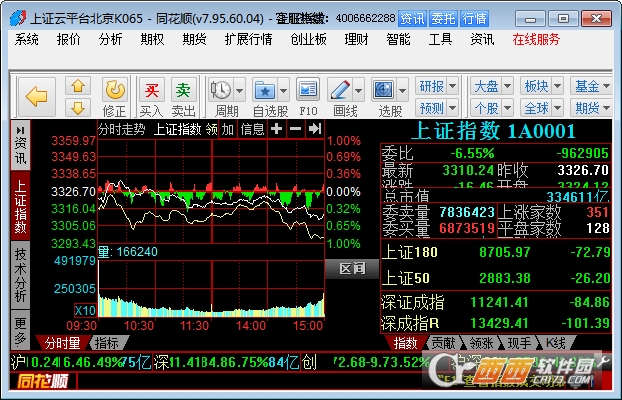Viewport: 622px width, 400px height.
Task: Open the 智能 menu
Action: point(398,39)
